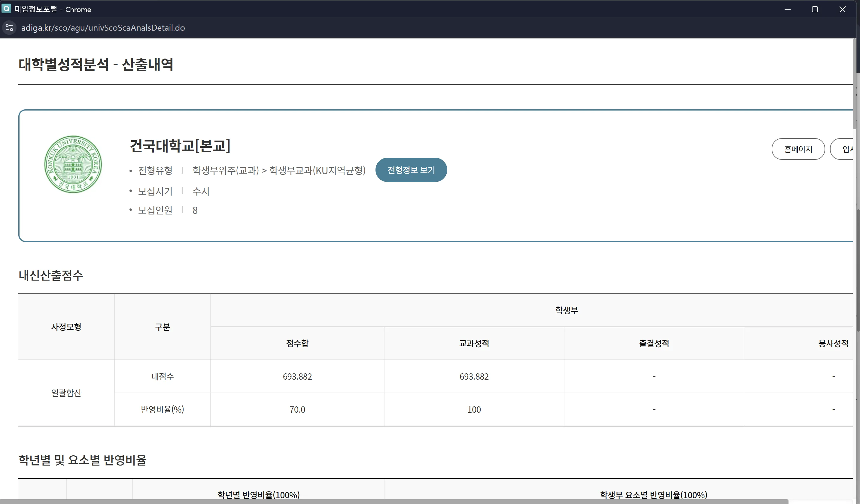Click the 학생부 table header cell
The image size is (860, 504).
click(x=566, y=310)
